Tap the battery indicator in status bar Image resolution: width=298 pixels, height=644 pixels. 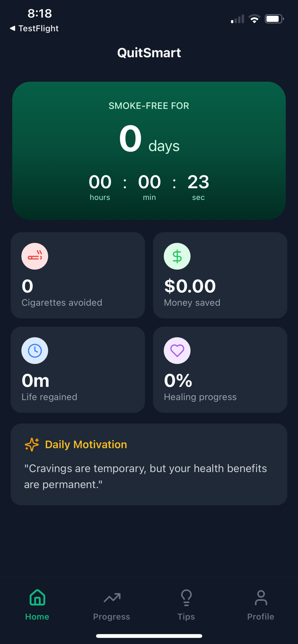click(x=274, y=19)
